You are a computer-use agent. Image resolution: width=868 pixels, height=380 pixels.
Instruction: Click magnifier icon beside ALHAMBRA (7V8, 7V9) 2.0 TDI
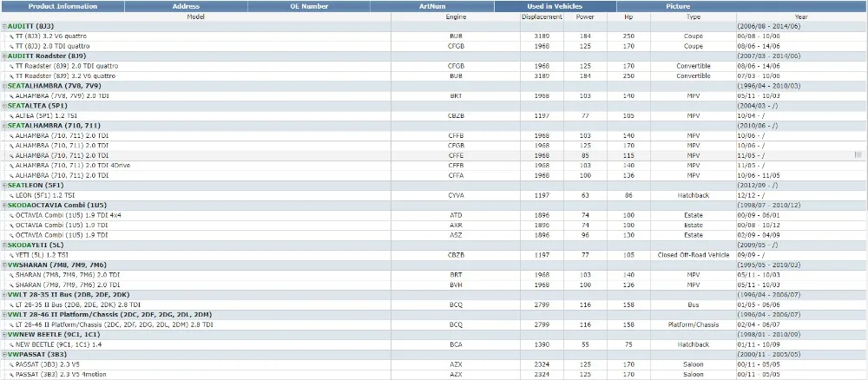(x=11, y=96)
